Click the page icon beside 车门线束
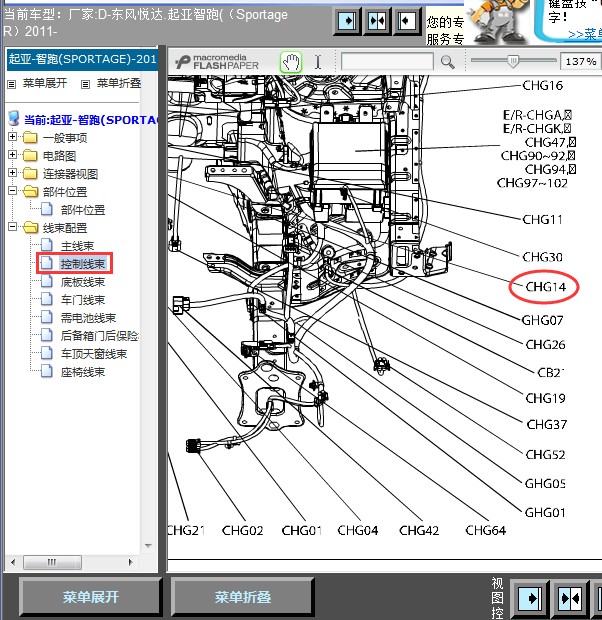This screenshot has width=602, height=620. (x=47, y=299)
